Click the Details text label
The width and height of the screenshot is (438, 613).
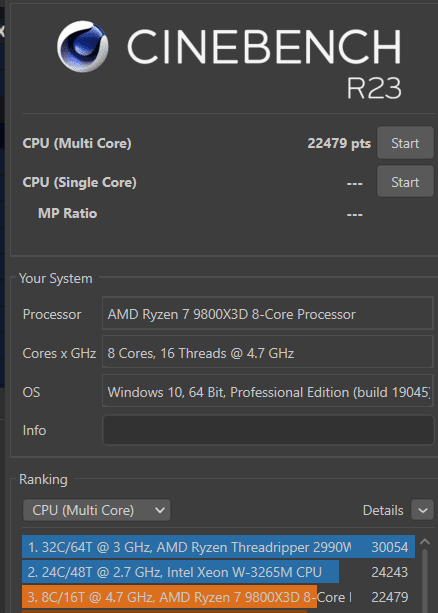click(x=383, y=510)
